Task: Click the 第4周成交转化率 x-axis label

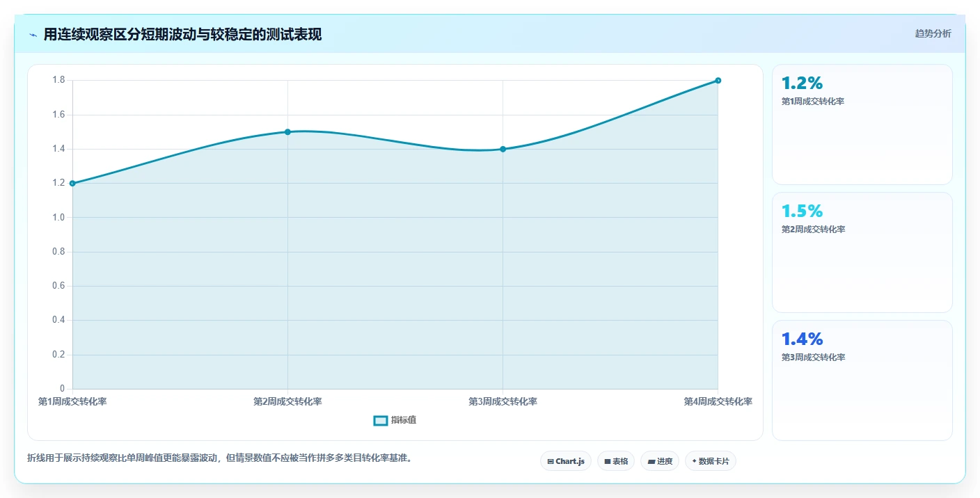Action: click(x=718, y=401)
